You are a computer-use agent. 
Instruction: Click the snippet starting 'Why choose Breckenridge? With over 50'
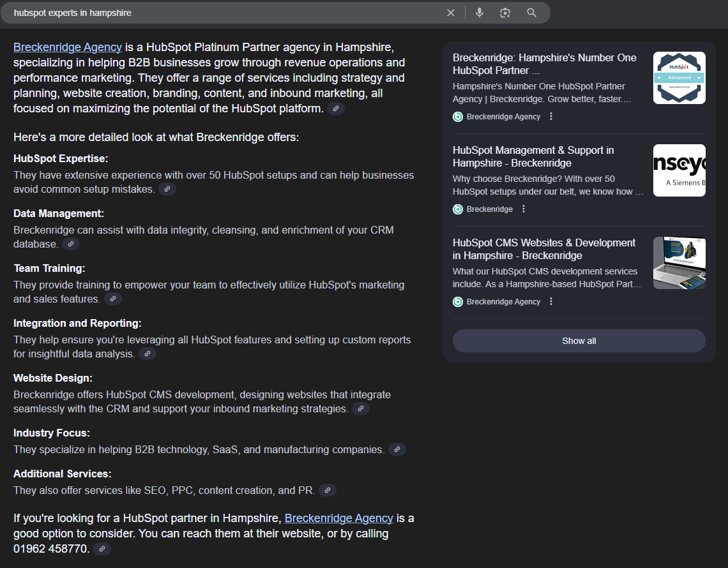click(x=548, y=185)
